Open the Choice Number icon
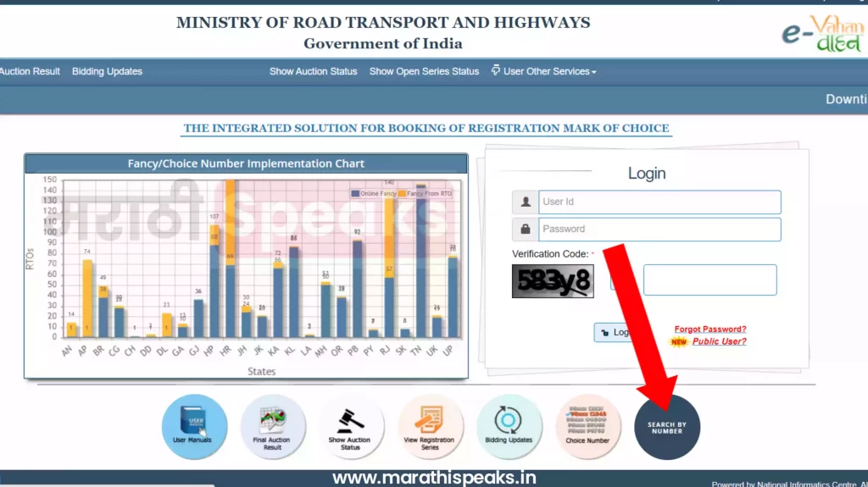Screen dimensions: 868x487 (588, 427)
